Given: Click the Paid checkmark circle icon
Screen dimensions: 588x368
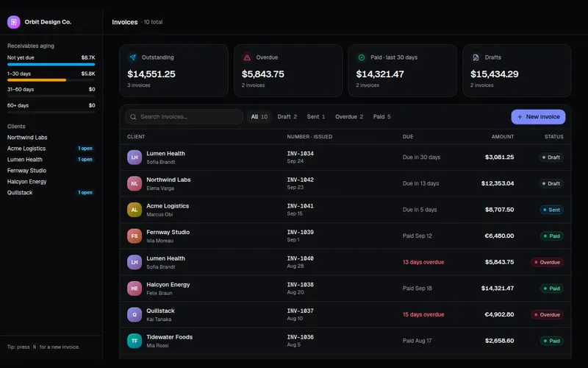Looking at the screenshot, I should coord(362,57).
